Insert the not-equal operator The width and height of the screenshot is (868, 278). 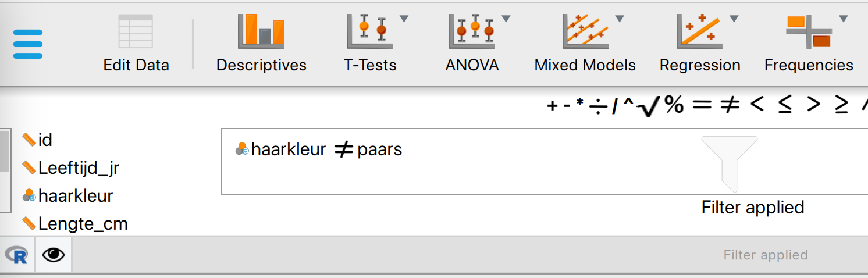pyautogui.click(x=729, y=106)
